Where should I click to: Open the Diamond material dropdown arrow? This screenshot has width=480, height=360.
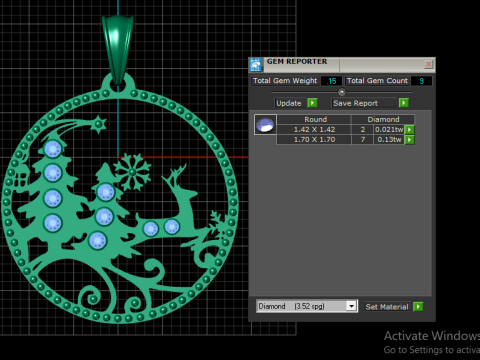(351, 306)
